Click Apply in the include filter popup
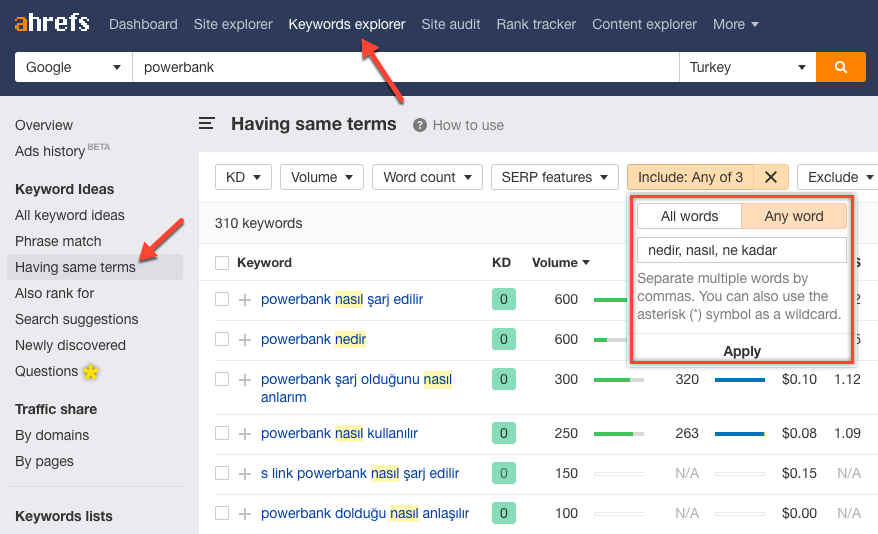Image resolution: width=878 pixels, height=534 pixels. click(x=742, y=351)
